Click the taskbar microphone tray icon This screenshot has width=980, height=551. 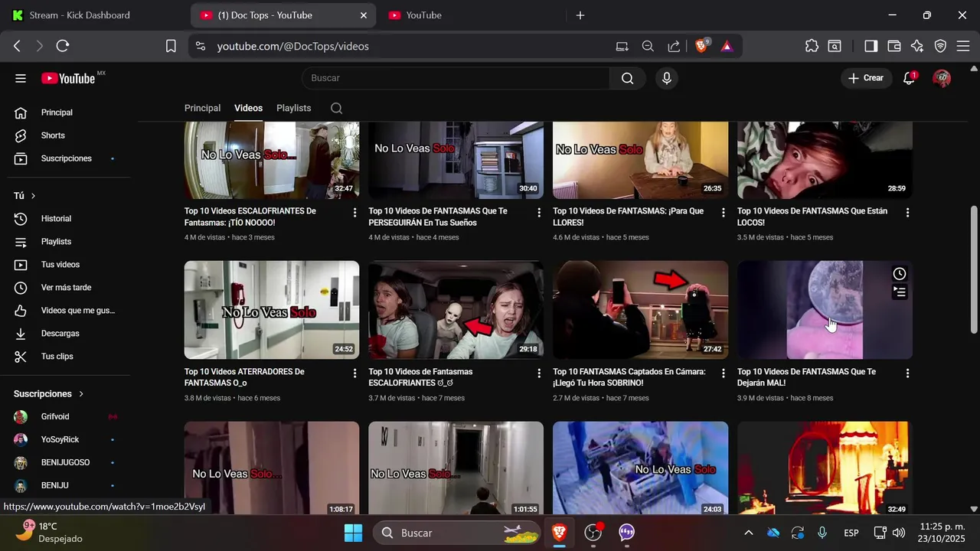(822, 533)
